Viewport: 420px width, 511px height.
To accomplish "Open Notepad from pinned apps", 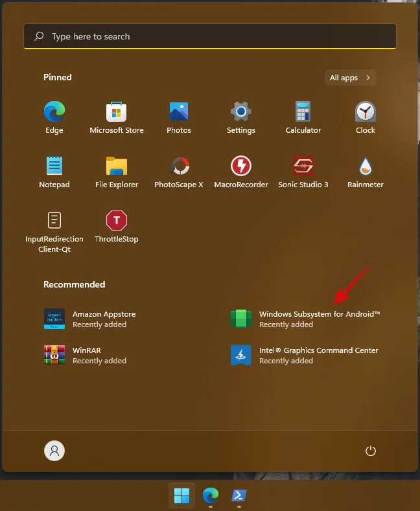I will pyautogui.click(x=54, y=172).
